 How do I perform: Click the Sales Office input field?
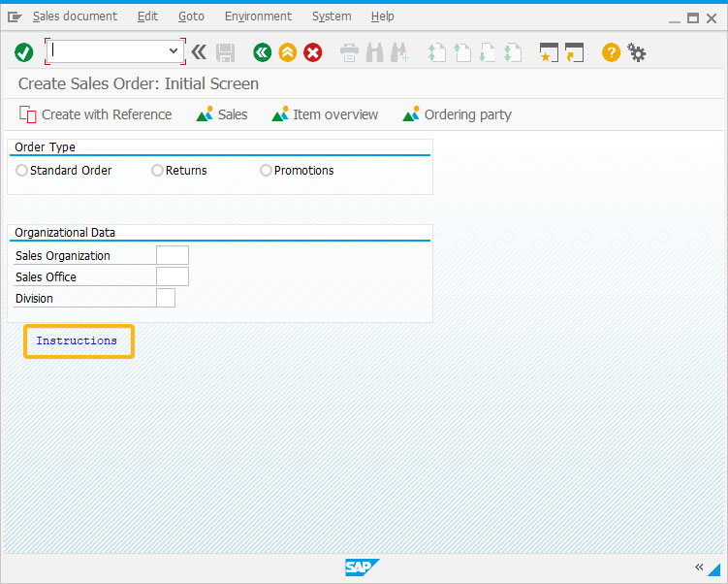point(173,276)
